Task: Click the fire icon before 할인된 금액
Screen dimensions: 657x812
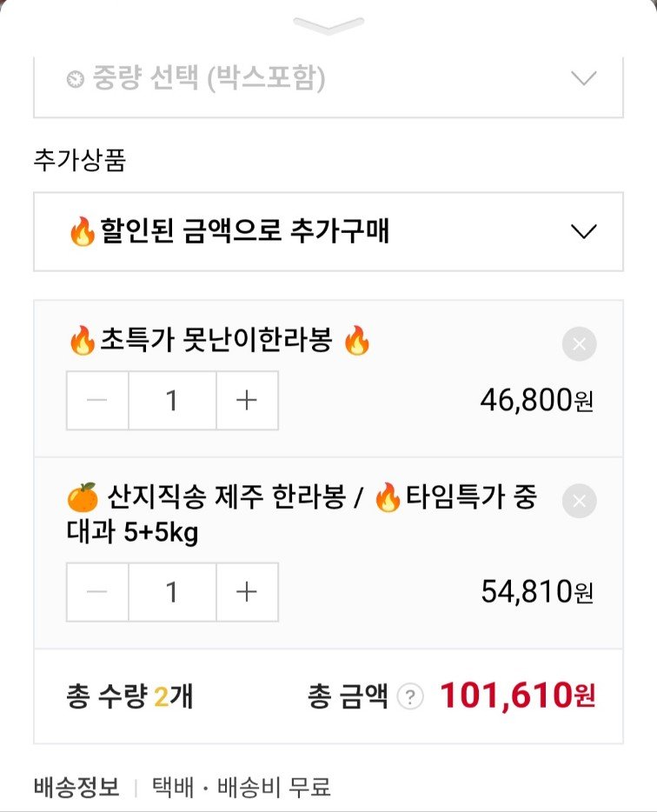Action: [81, 232]
